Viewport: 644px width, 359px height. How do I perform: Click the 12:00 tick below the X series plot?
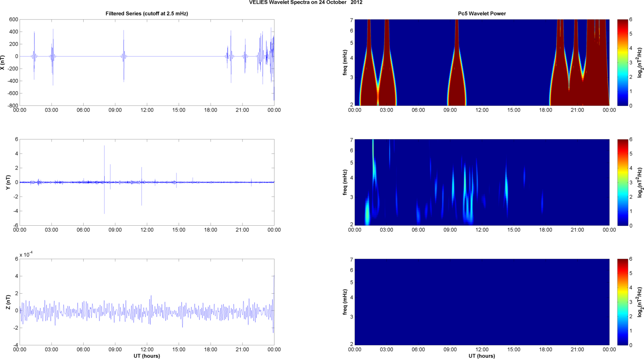pyautogui.click(x=147, y=110)
